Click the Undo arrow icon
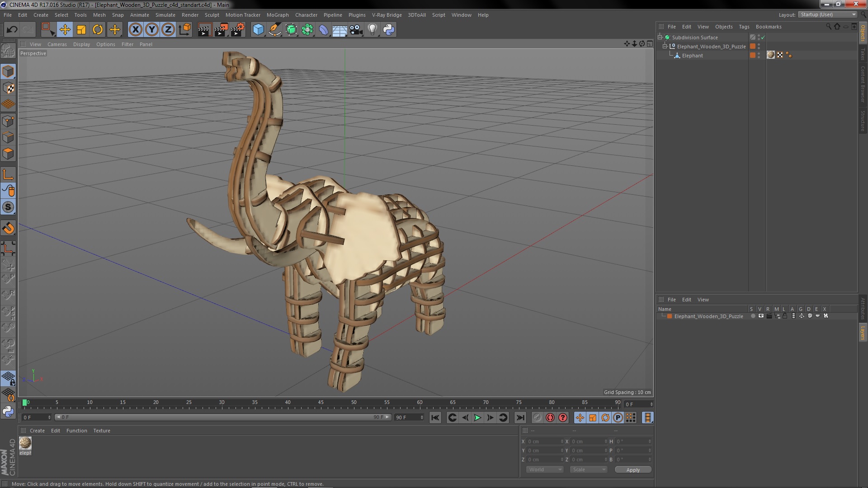 12,30
